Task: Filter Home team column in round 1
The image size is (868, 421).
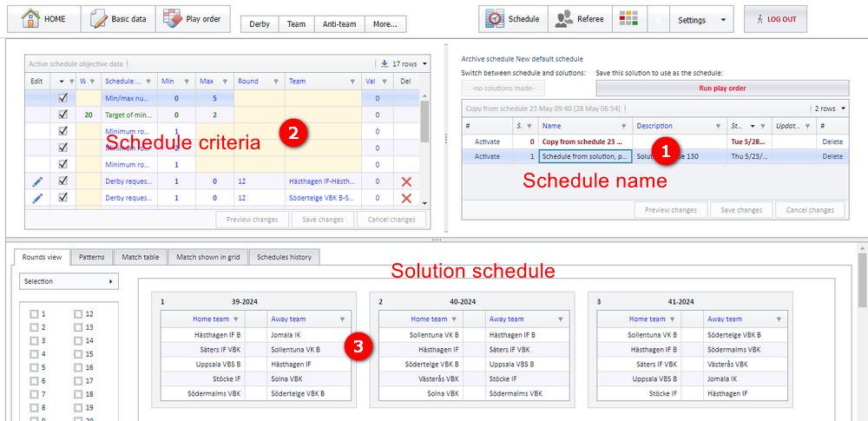Action: point(236,319)
